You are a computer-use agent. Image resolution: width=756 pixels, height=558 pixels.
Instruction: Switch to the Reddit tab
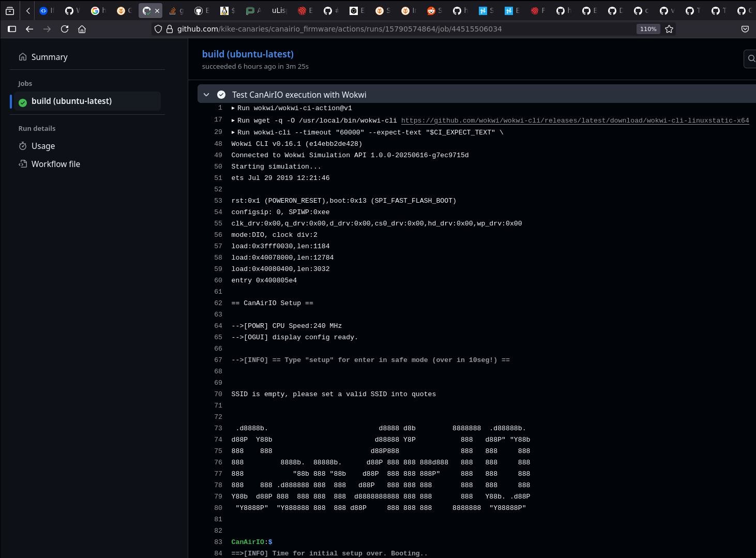pos(434,10)
